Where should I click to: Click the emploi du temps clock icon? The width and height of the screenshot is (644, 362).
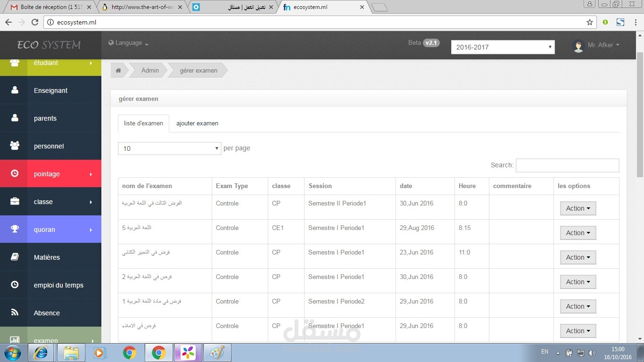15,284
